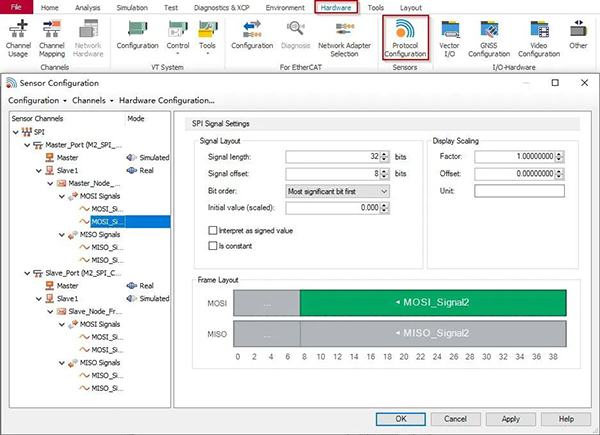Image resolution: width=600 pixels, height=435 pixels.
Task: Open the Channels dropdown menu
Action: (93, 101)
